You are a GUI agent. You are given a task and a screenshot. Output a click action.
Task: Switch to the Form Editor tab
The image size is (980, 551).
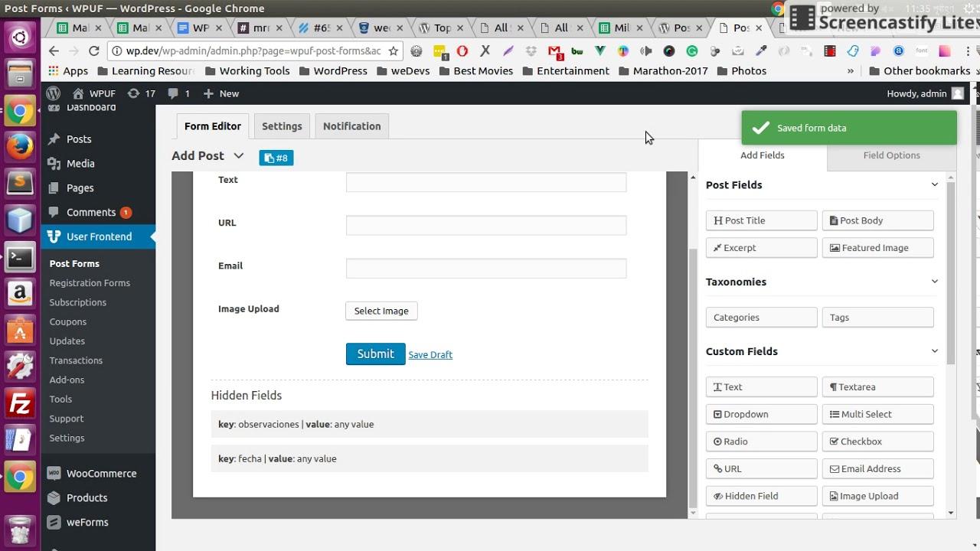[213, 126]
